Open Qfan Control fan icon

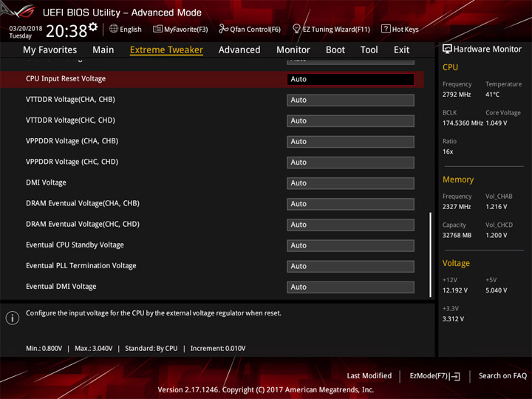[x=223, y=29]
